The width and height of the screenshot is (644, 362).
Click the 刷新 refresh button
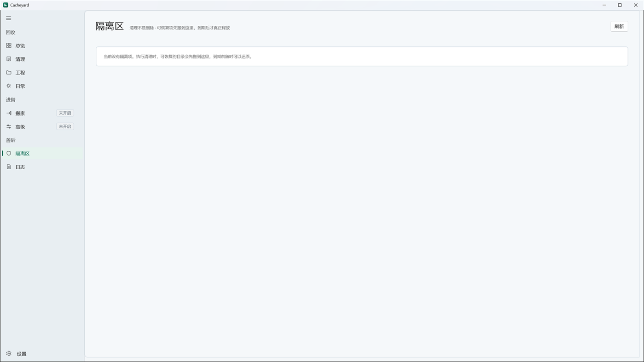(x=619, y=27)
